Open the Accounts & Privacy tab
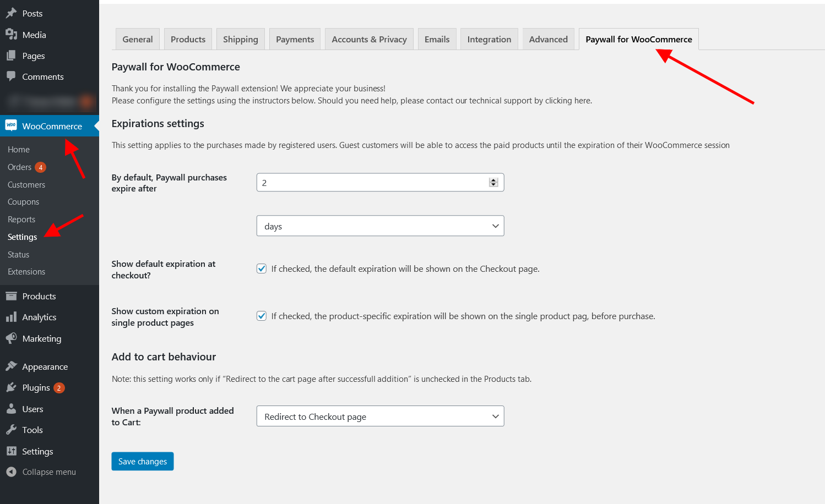The width and height of the screenshot is (825, 504). pos(369,40)
